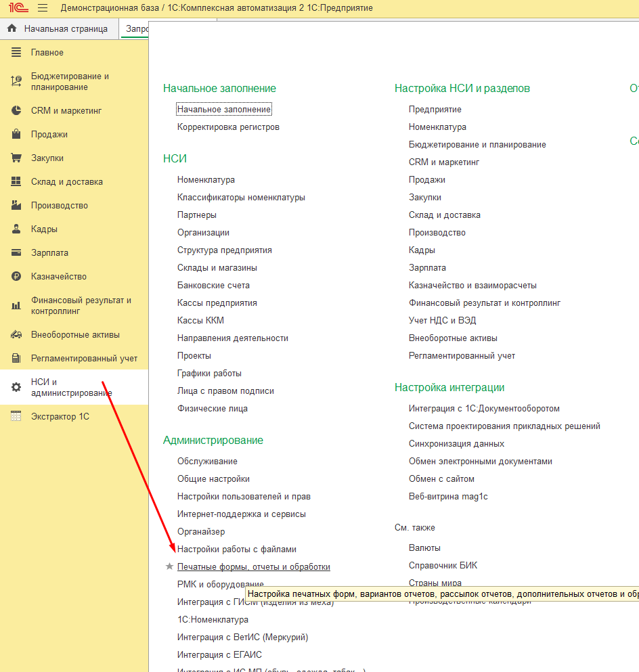Viewport: 639px width, 672px height.
Task: Open Закупки section with cart icon
Action: [x=47, y=158]
